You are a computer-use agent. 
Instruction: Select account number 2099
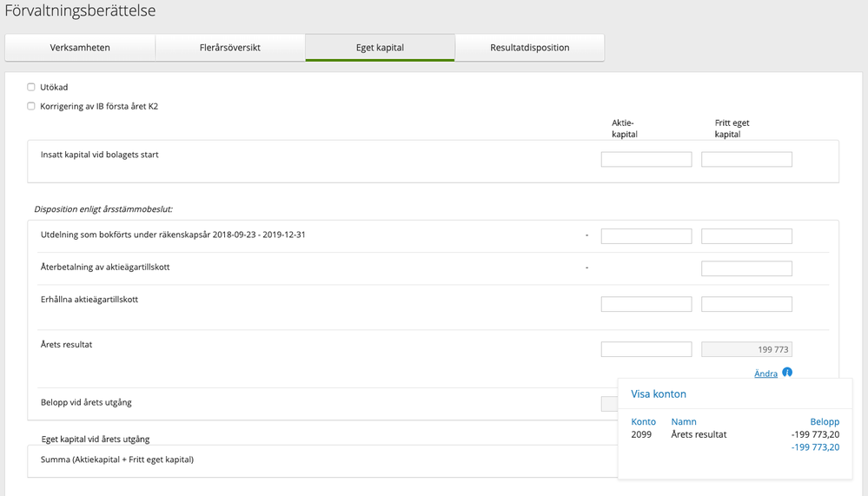tap(641, 434)
